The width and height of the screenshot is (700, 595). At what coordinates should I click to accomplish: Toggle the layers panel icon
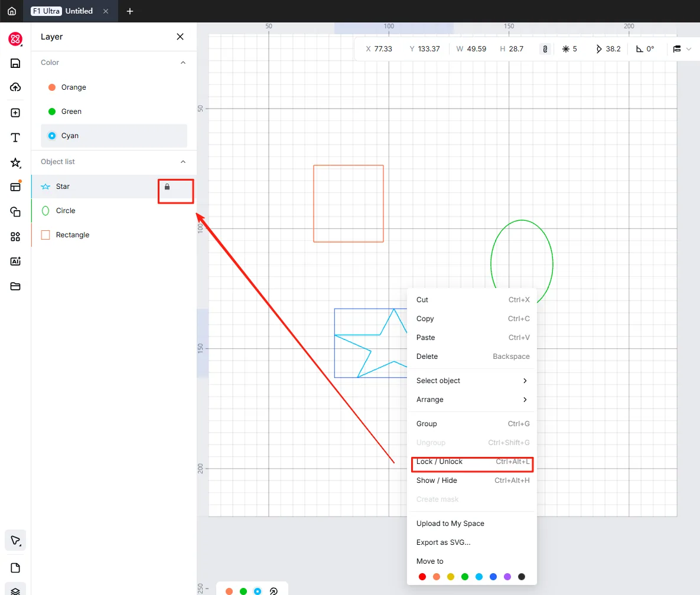[15, 590]
